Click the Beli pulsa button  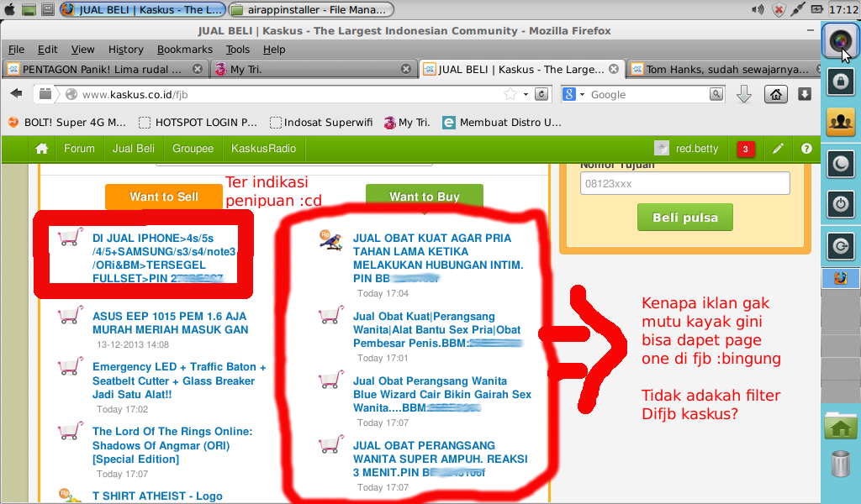684,218
